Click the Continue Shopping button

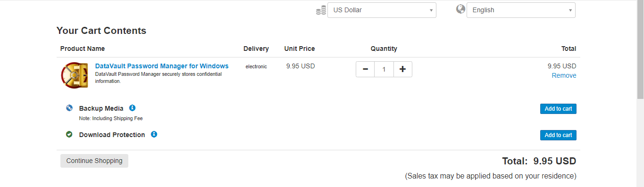pyautogui.click(x=94, y=161)
